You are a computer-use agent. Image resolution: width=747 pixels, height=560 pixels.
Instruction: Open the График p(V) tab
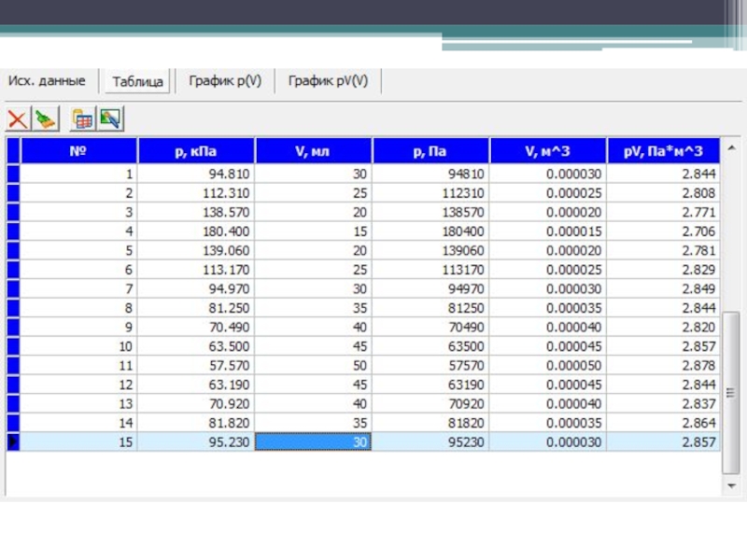pyautogui.click(x=225, y=81)
